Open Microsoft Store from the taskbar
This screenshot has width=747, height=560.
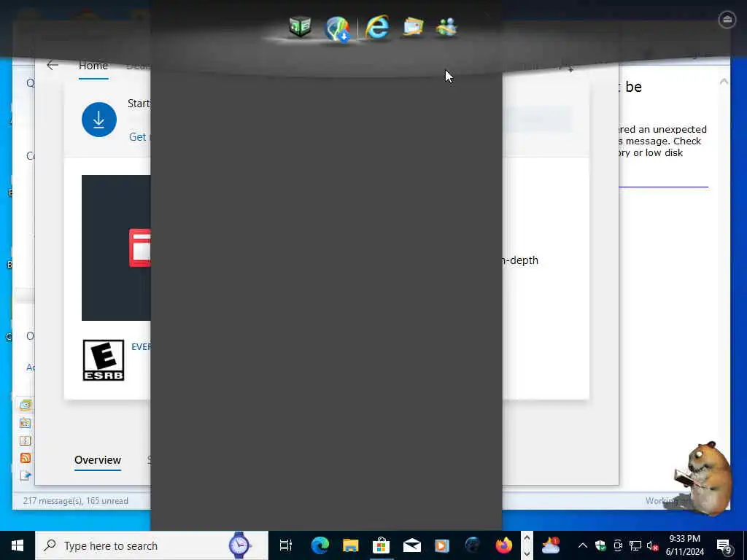tap(381, 545)
